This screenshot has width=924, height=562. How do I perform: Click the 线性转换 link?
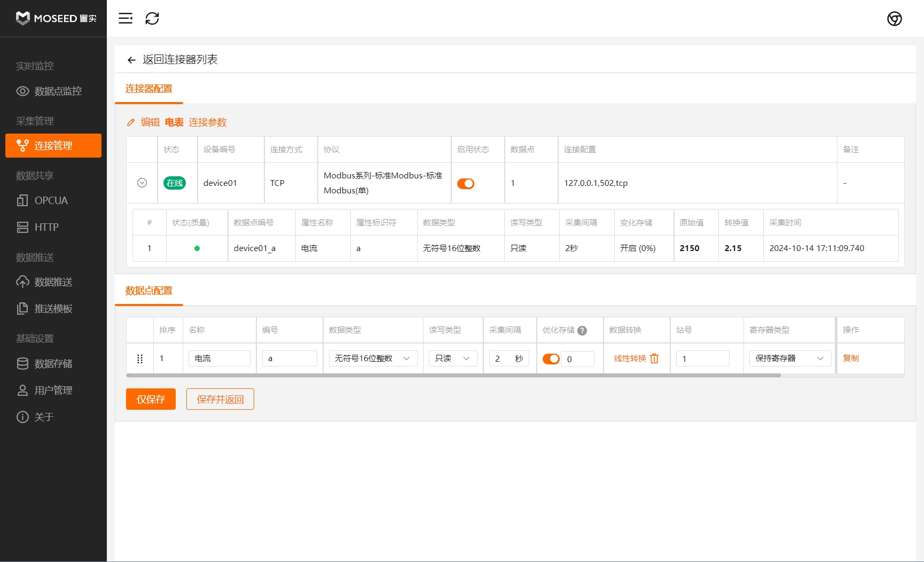630,358
